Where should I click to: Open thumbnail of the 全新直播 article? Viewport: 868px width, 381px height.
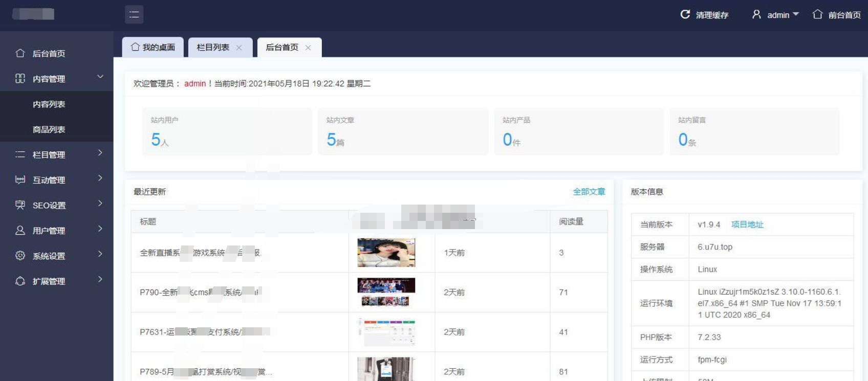click(x=386, y=253)
